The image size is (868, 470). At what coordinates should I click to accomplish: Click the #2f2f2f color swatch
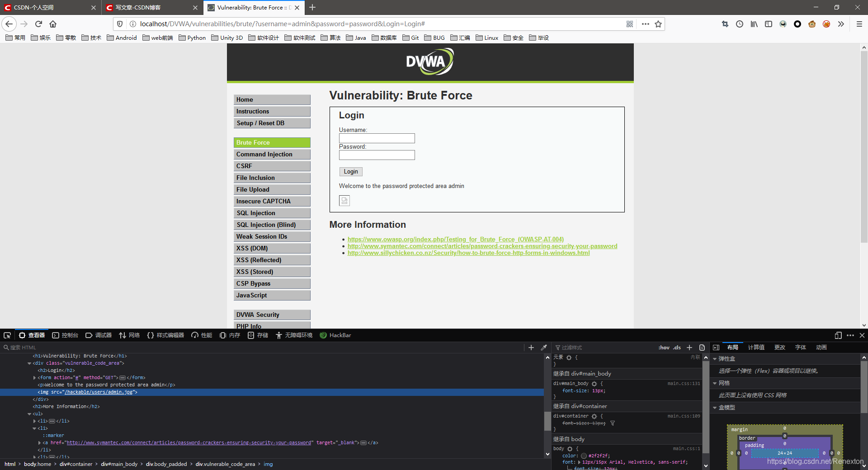tap(584, 456)
